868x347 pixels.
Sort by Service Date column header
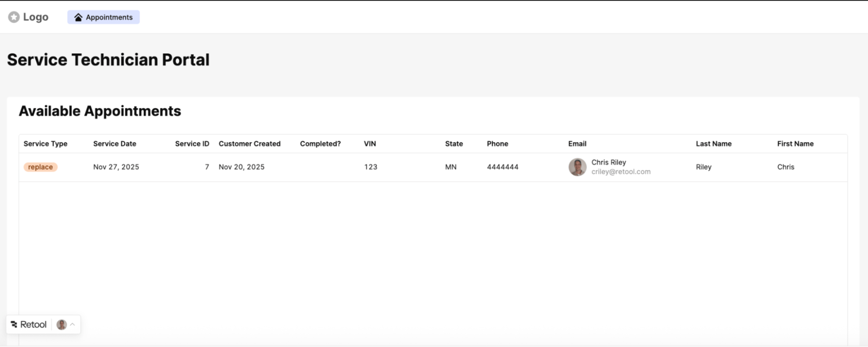(115, 144)
